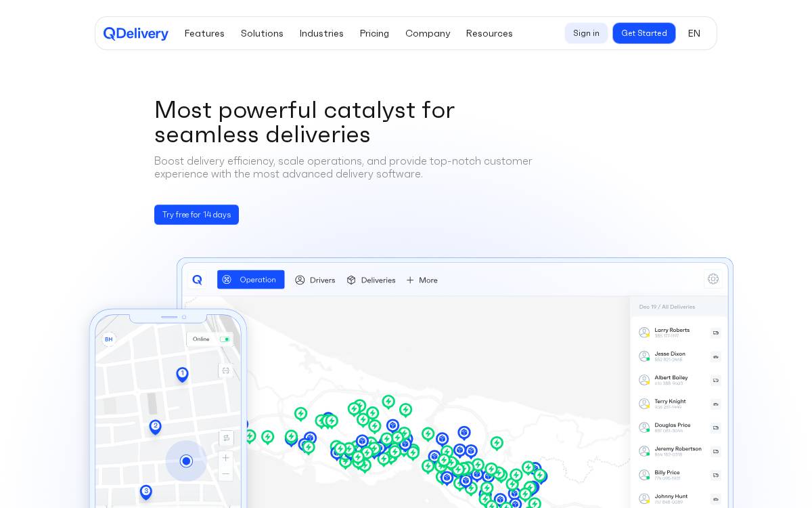Open the Industries menu
This screenshot has width=812, height=508.
pos(321,33)
